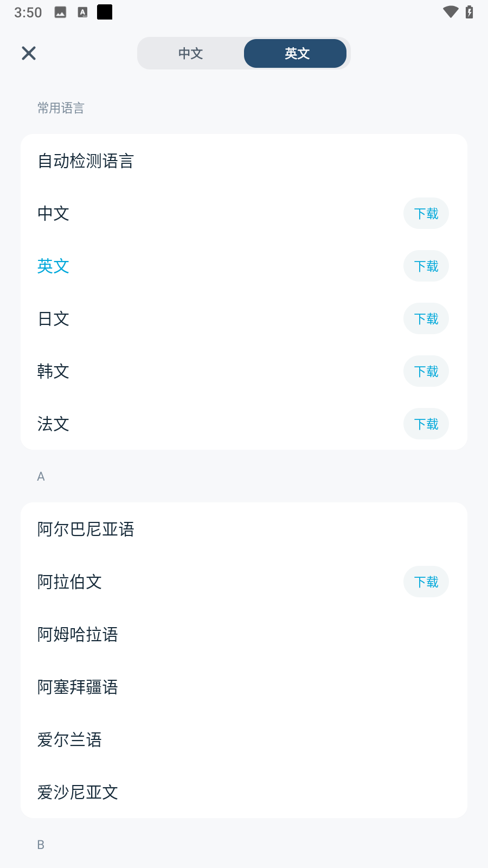This screenshot has width=488, height=868.
Task: Tap the Wi-Fi status icon
Action: click(x=450, y=12)
